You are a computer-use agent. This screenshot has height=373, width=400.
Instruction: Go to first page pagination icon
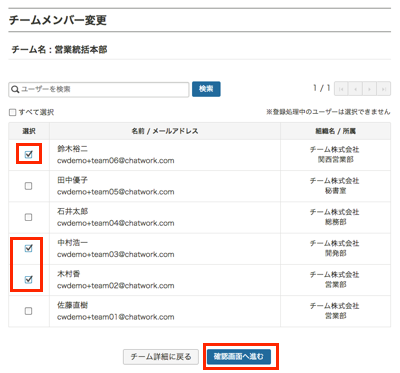341,89
